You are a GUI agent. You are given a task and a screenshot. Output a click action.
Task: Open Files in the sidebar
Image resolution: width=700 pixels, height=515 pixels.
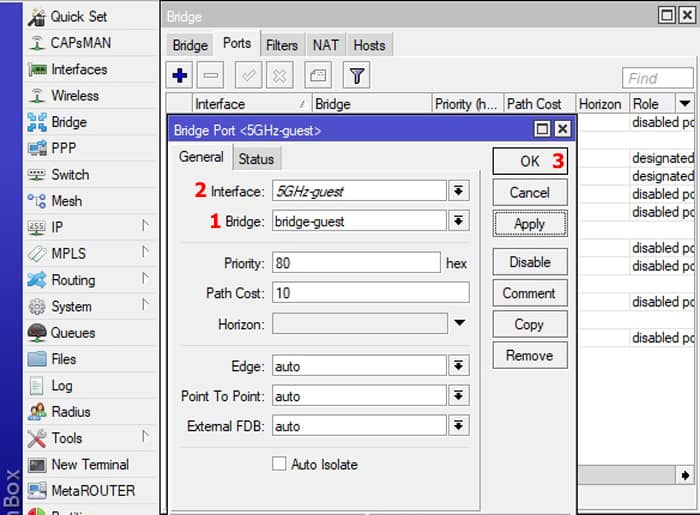[91, 359]
